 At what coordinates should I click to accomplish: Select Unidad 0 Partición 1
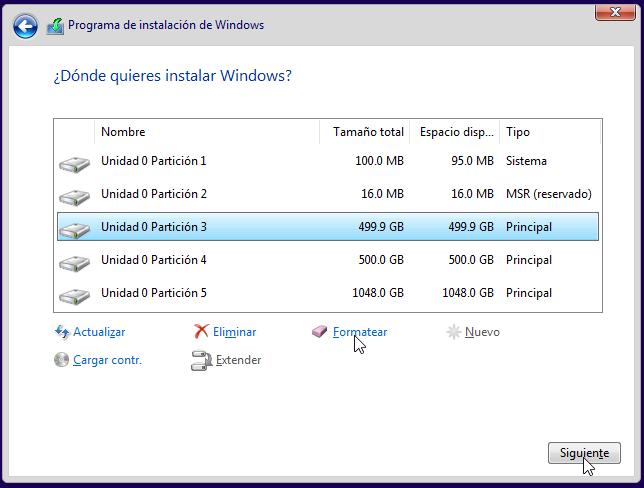[x=328, y=161]
